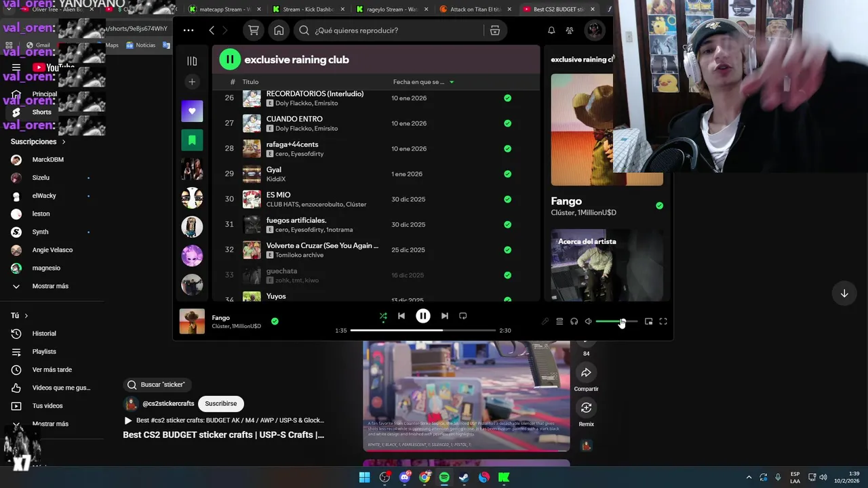Viewport: 868px width, 488px height.
Task: Toggle saved checkmark for Fango in player bar
Action: (x=275, y=321)
